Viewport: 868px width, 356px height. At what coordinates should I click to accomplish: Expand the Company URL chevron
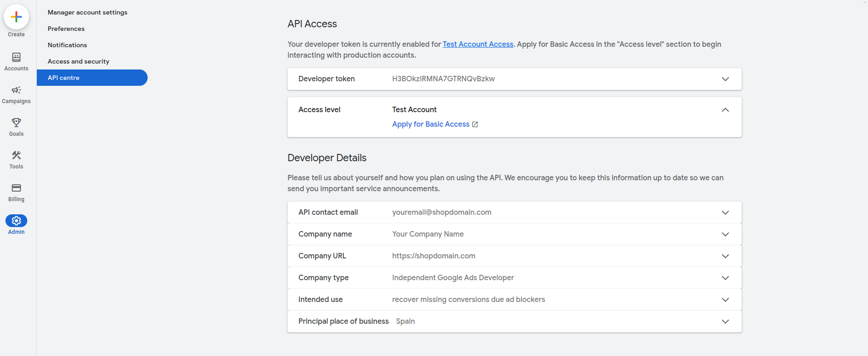(x=725, y=256)
